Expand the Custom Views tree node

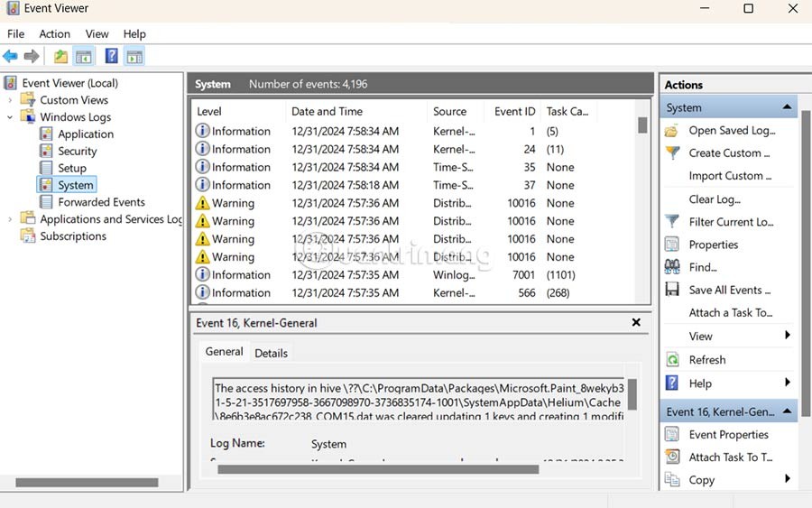[10, 100]
